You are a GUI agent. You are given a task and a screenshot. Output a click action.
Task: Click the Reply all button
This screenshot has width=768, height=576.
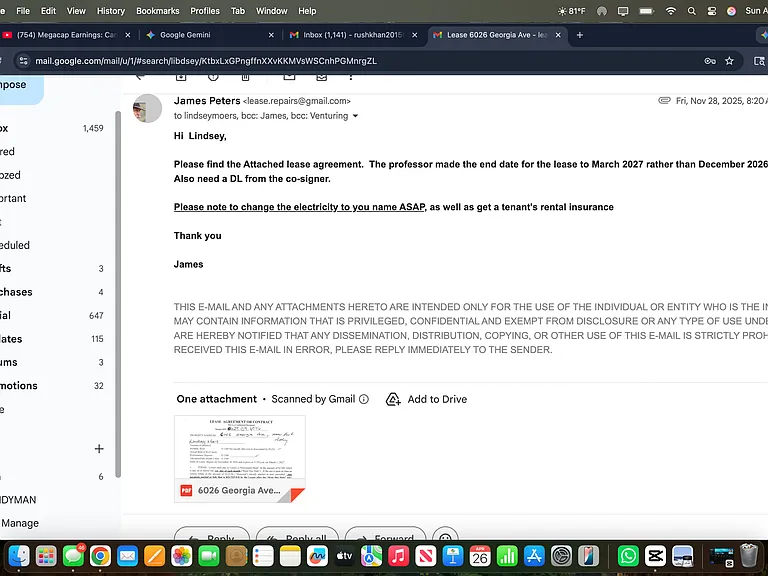point(297,534)
